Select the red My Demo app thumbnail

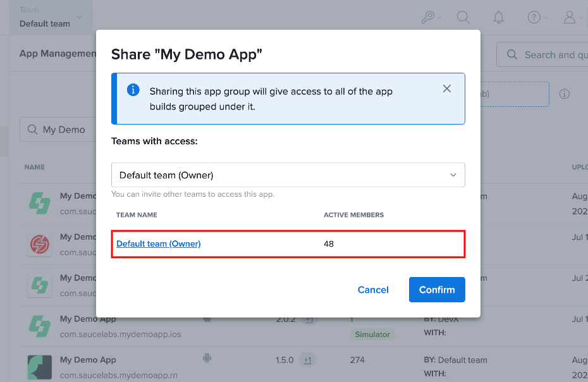coord(40,244)
